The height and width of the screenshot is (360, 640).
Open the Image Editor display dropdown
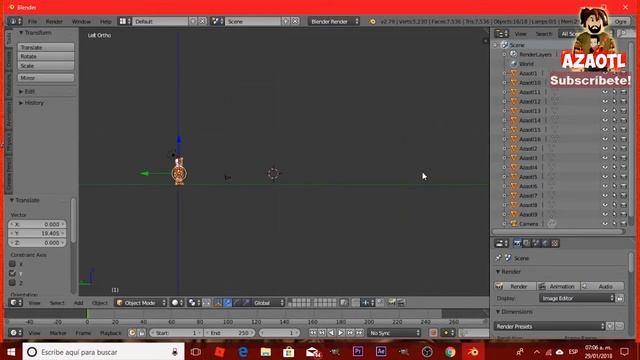coord(577,298)
